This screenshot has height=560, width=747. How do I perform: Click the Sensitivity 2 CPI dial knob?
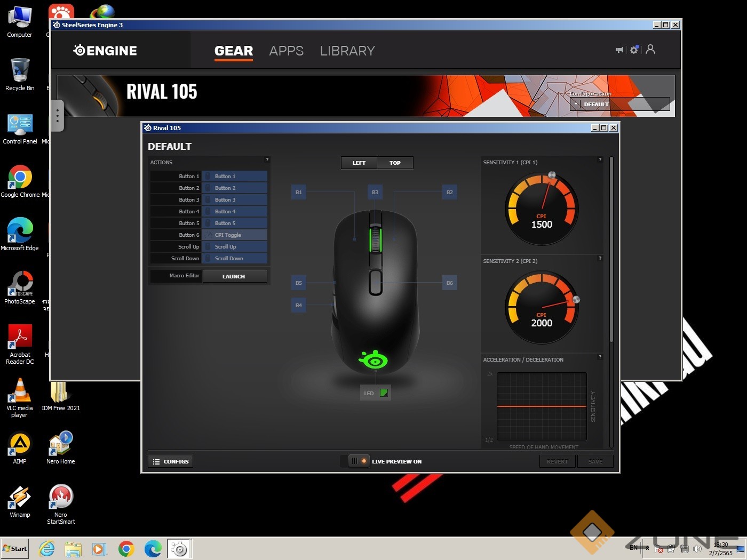(576, 300)
